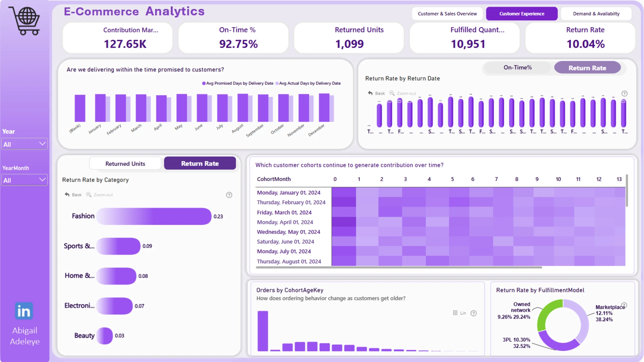Click Zoom-out magnifier in Return Rate by Return Date chart

392,93
